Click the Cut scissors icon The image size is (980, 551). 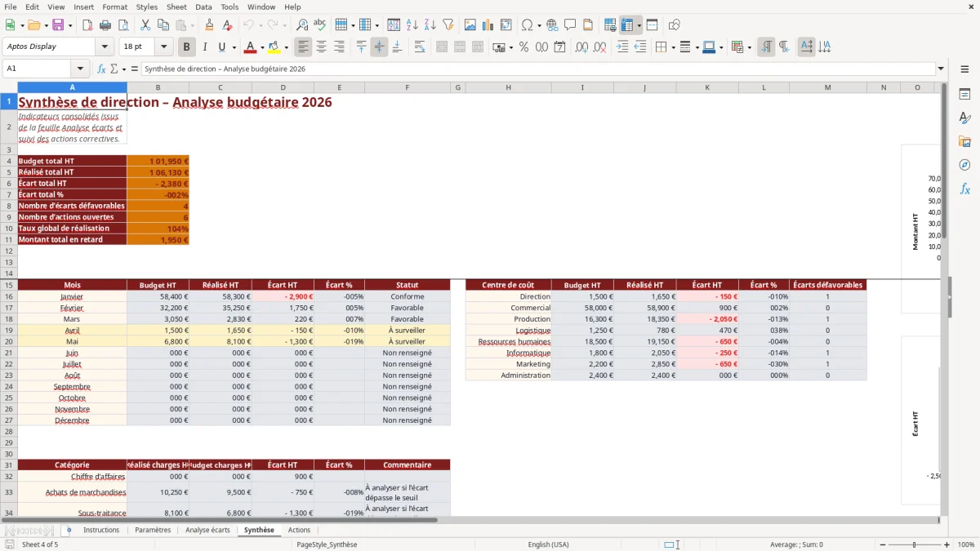tap(145, 25)
